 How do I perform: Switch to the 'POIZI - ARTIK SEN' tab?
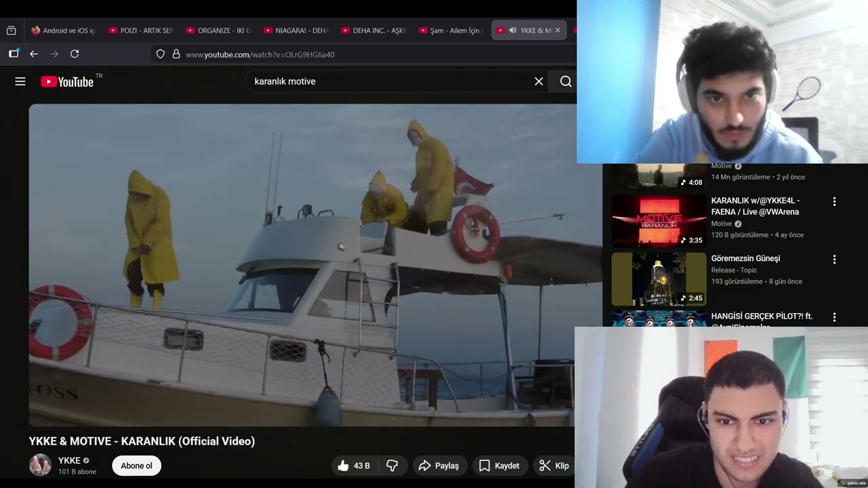(x=141, y=30)
